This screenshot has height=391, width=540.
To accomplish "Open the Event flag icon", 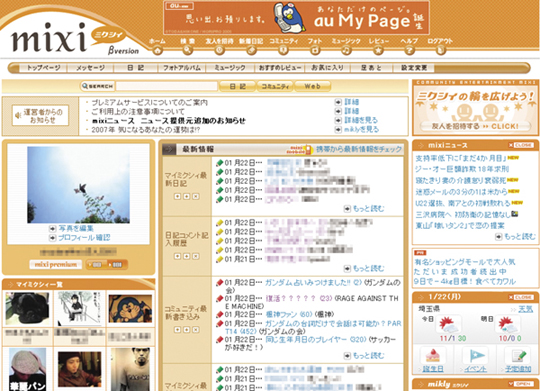I will point(475,356).
